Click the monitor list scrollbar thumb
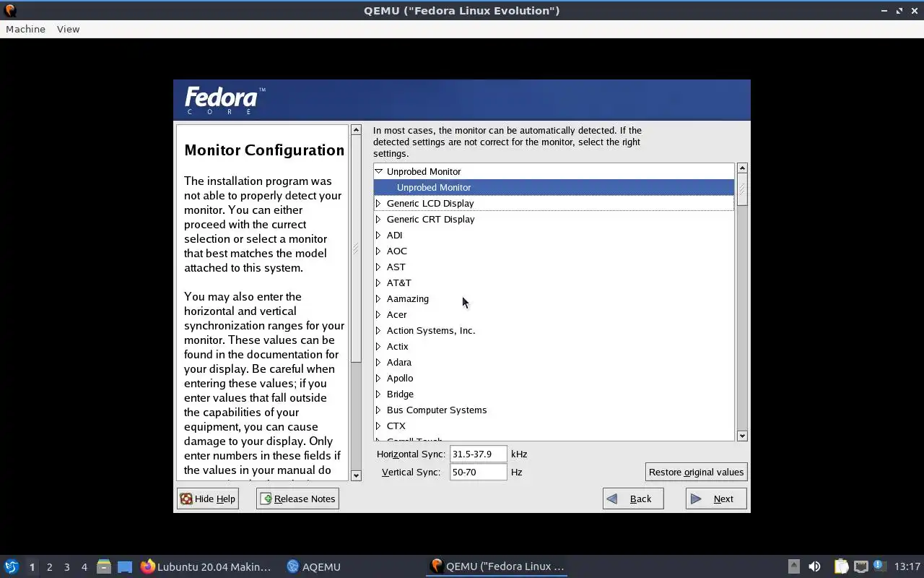Viewport: 924px width, 578px height. click(x=742, y=189)
